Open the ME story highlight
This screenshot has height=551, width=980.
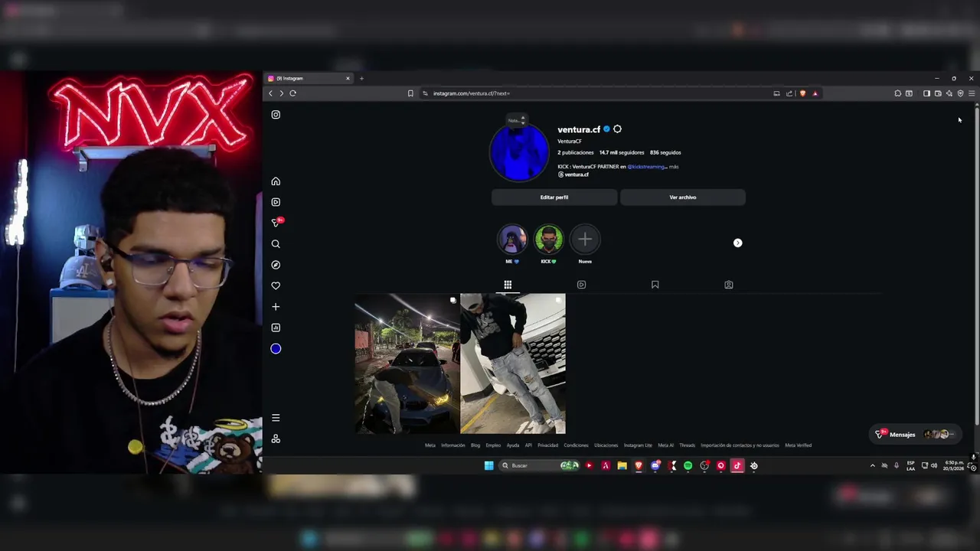click(x=512, y=240)
